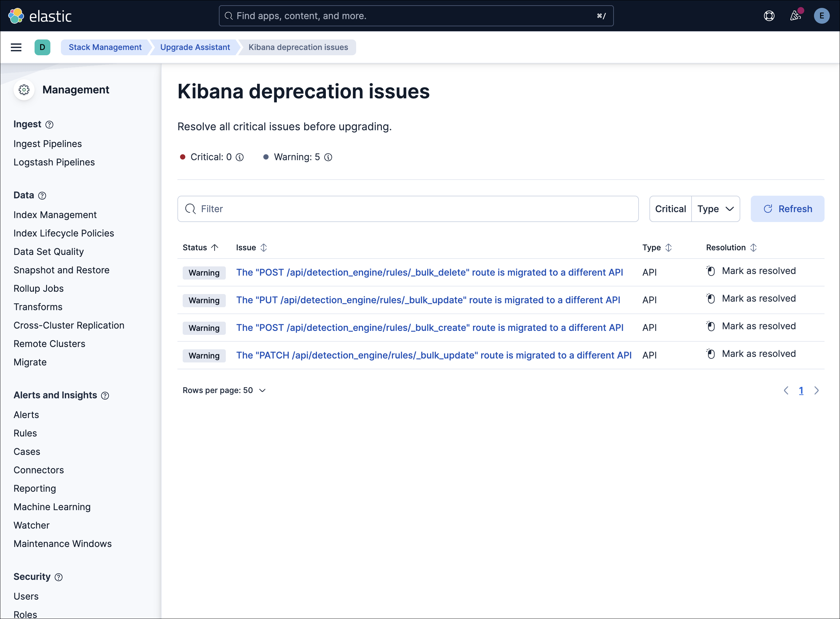Open Index Lifecycle Policies
The image size is (840, 619).
pos(64,233)
